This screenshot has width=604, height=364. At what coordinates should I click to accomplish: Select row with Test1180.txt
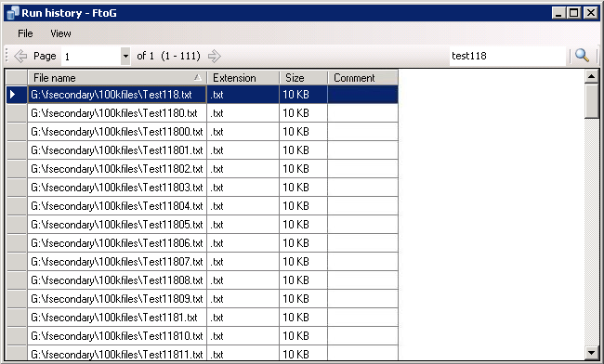203,113
